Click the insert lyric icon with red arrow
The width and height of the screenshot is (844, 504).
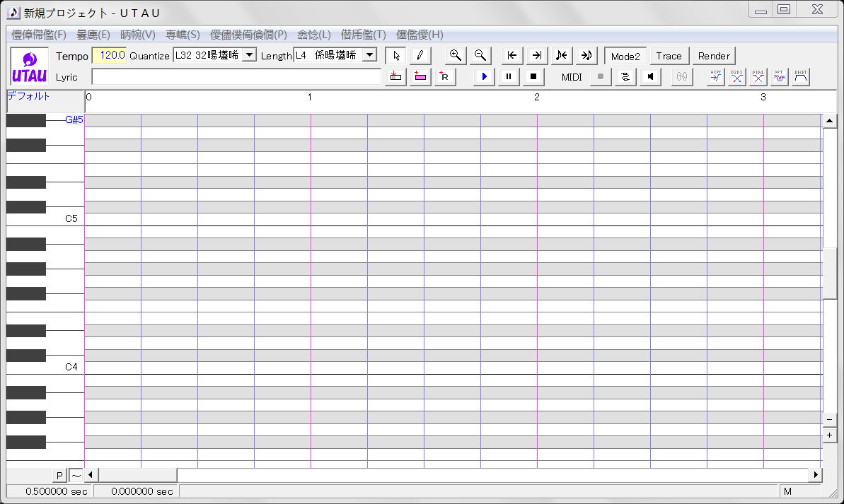[x=395, y=76]
